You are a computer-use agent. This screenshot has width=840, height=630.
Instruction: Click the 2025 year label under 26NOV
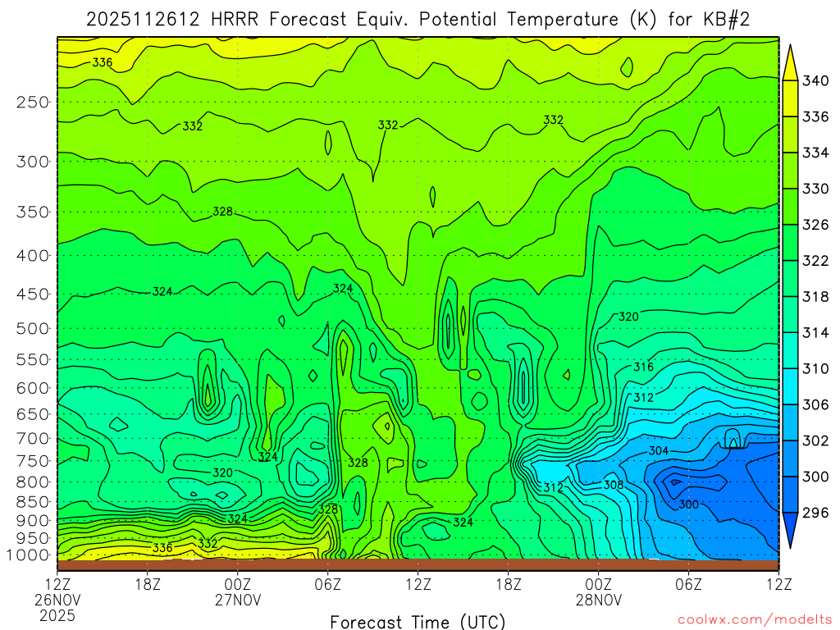pyautogui.click(x=57, y=615)
